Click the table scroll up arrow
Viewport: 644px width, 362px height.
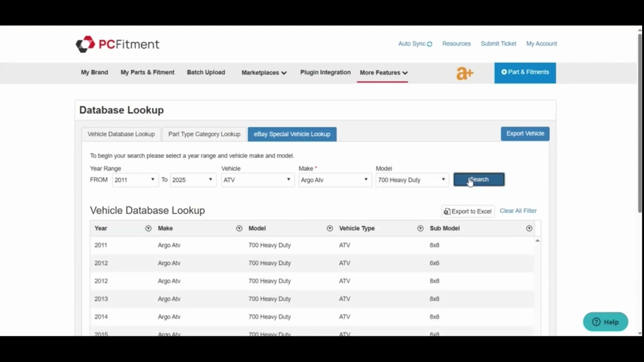[x=537, y=241]
